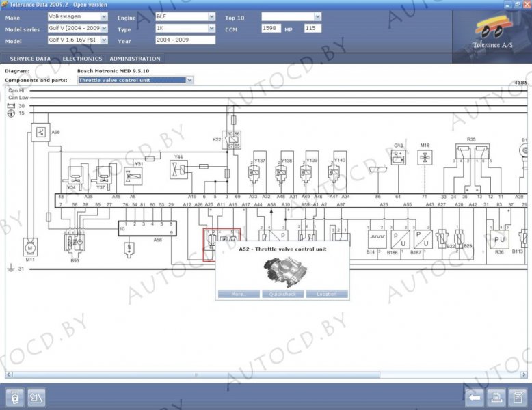Open the Components and parts dropdown

[x=135, y=80]
